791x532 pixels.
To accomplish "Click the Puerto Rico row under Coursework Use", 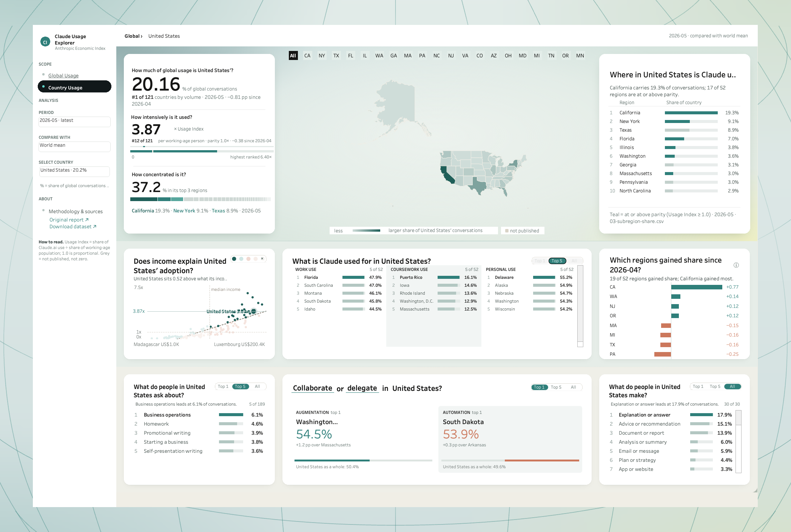I will [x=435, y=277].
